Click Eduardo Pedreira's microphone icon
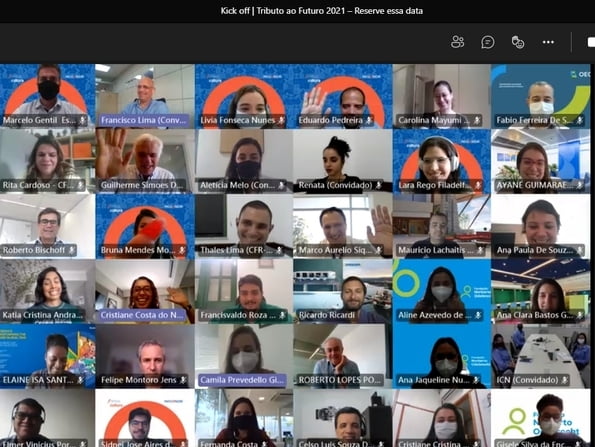 (x=368, y=121)
